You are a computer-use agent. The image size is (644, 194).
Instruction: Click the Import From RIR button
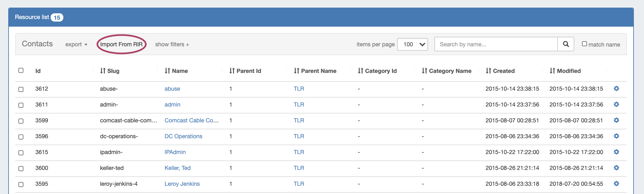point(121,44)
